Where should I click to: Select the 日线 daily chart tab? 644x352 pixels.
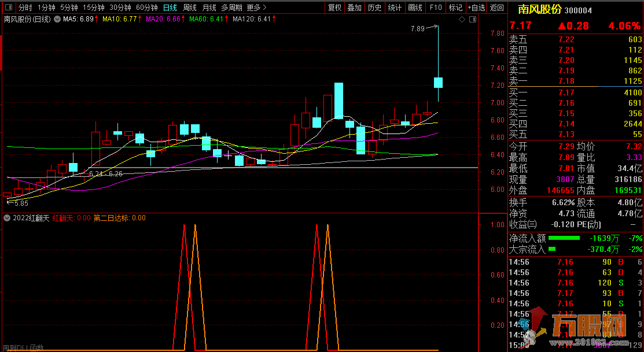pos(170,8)
